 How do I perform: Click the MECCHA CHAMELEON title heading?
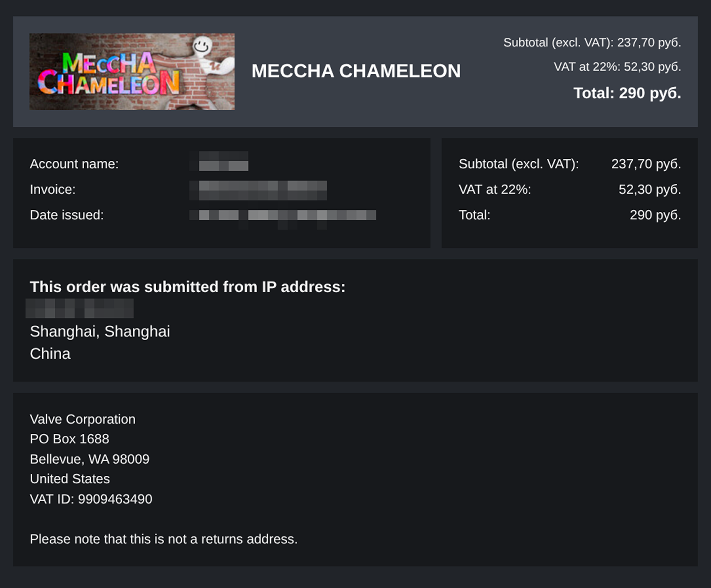tap(356, 71)
